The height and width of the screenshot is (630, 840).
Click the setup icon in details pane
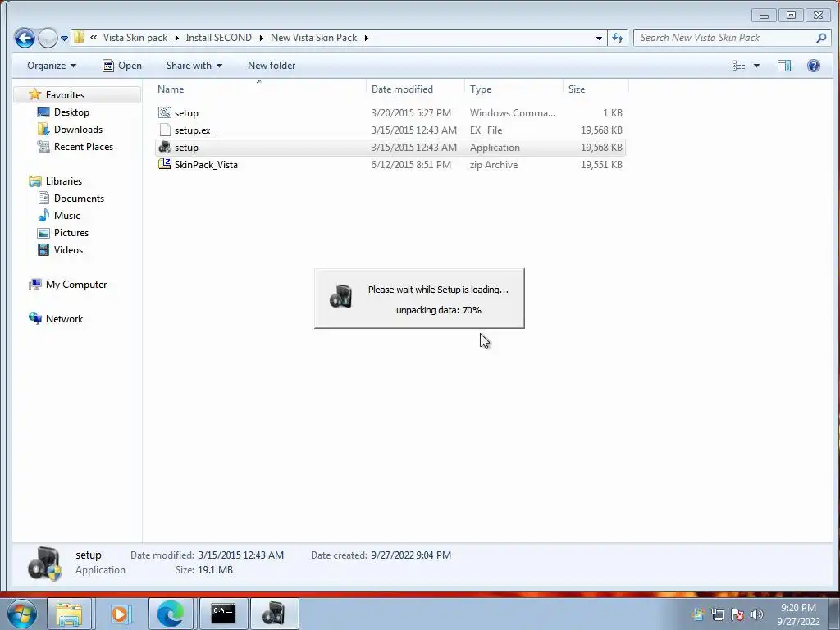pos(45,563)
